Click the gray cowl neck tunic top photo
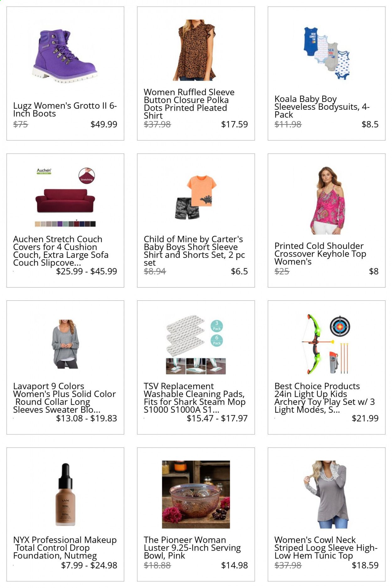The height and width of the screenshot is (588, 392). 326,495
